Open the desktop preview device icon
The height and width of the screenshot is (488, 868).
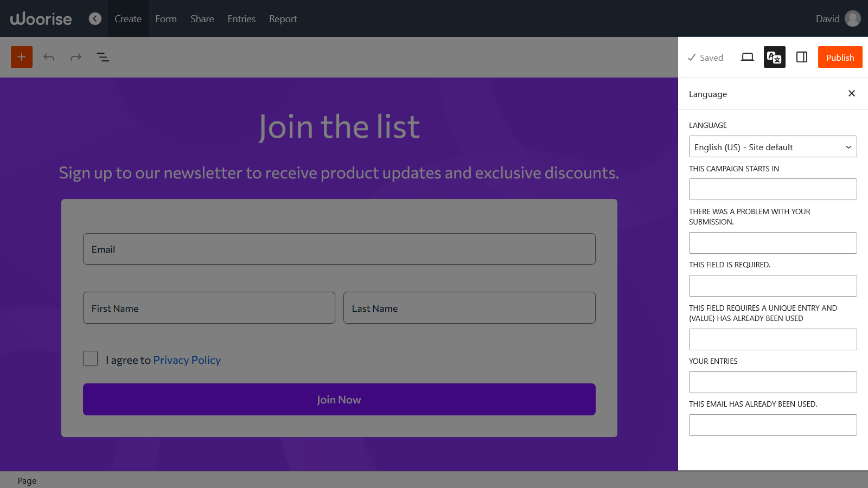coord(748,57)
